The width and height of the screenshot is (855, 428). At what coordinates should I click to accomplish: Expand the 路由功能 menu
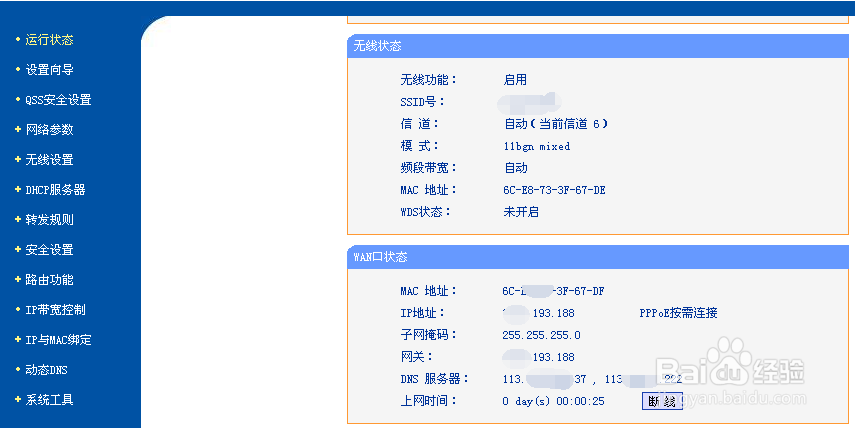49,280
